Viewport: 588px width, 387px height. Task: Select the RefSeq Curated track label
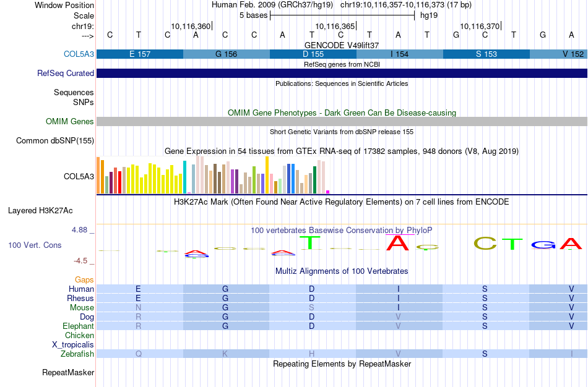(x=66, y=73)
